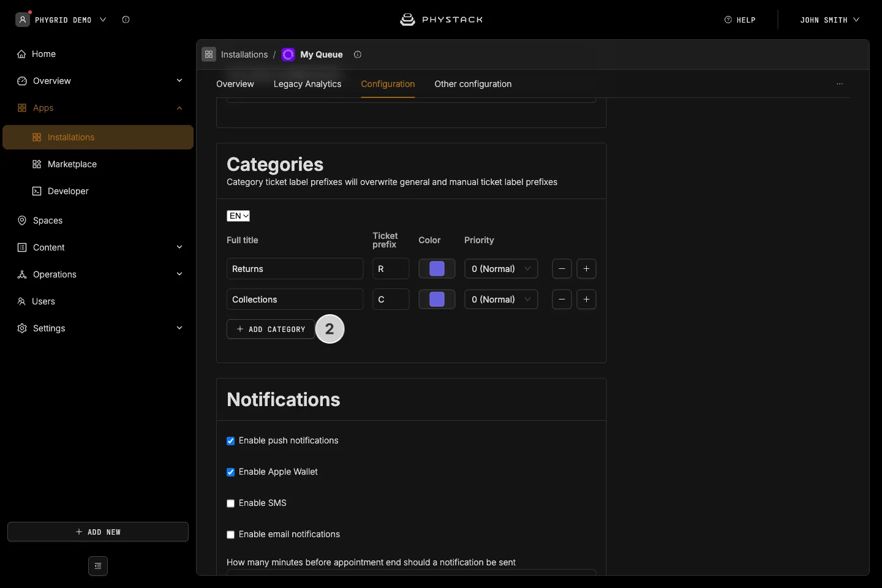Click the Add Category button
Viewport: 882px width, 588px height.
click(271, 329)
